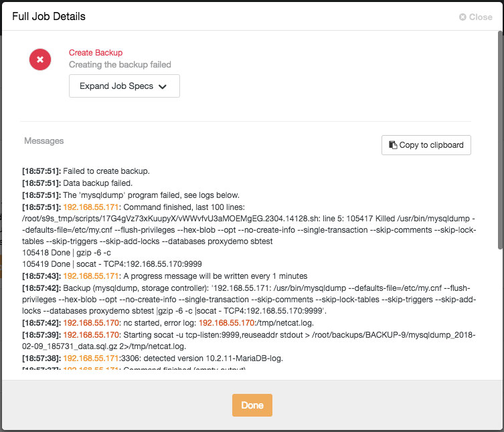Click the 'Full Job Details' dialog title
Viewport: 504px width, 432px height.
coord(49,16)
